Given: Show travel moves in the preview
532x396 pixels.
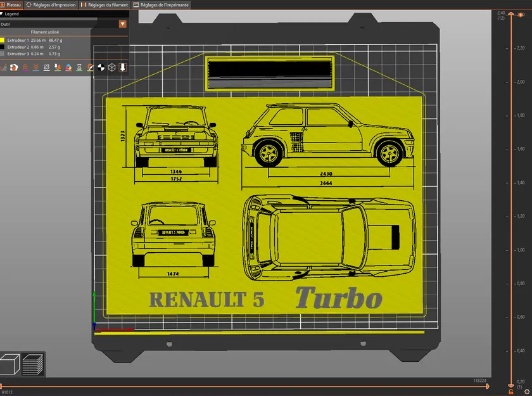Looking at the screenshot, I should click(x=4, y=67).
